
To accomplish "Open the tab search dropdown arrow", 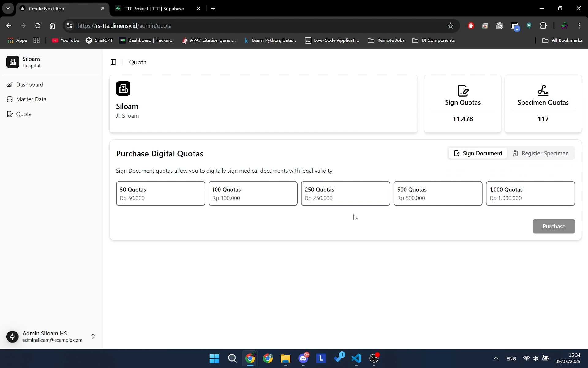I will click(8, 8).
